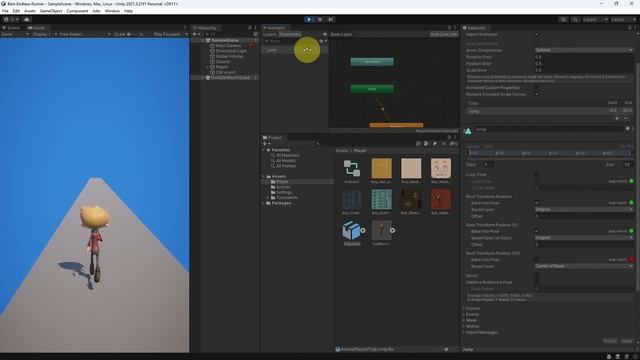Click the Apply button in Inspector
640x360 pixels.
tap(627, 341)
